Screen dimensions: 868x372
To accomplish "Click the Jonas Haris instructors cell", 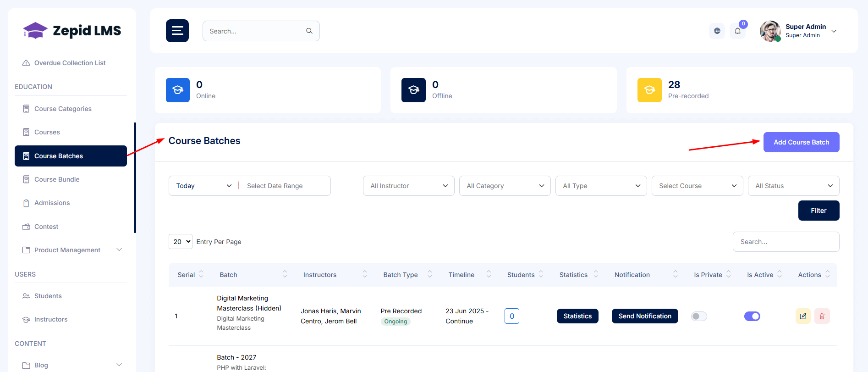I will coord(331,316).
